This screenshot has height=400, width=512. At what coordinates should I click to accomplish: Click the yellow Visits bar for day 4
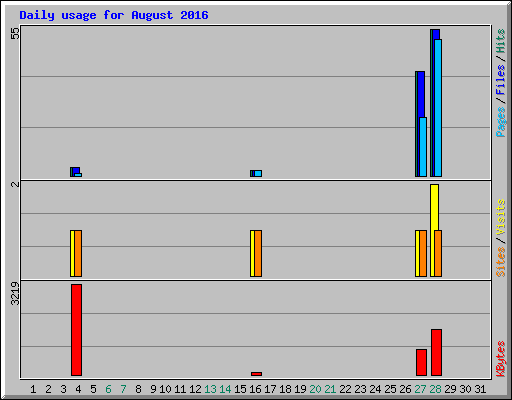pos(72,253)
